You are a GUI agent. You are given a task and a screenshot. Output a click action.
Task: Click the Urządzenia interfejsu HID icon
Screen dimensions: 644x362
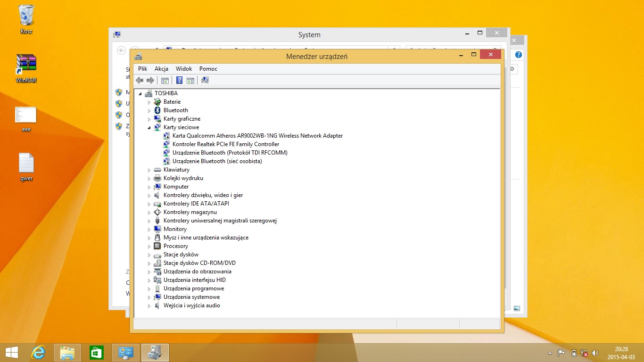157,280
